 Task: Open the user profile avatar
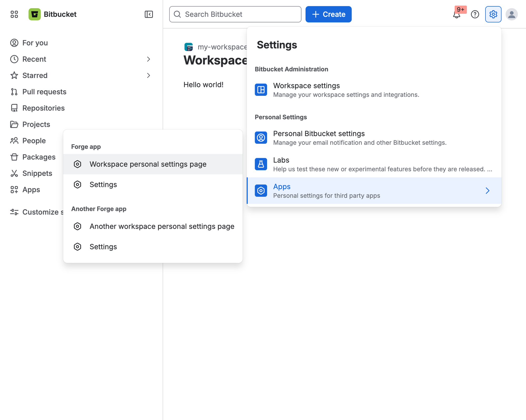512,14
